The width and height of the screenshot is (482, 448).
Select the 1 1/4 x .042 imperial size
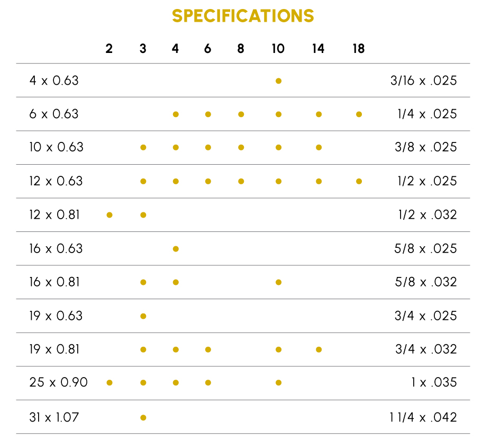coord(423,417)
